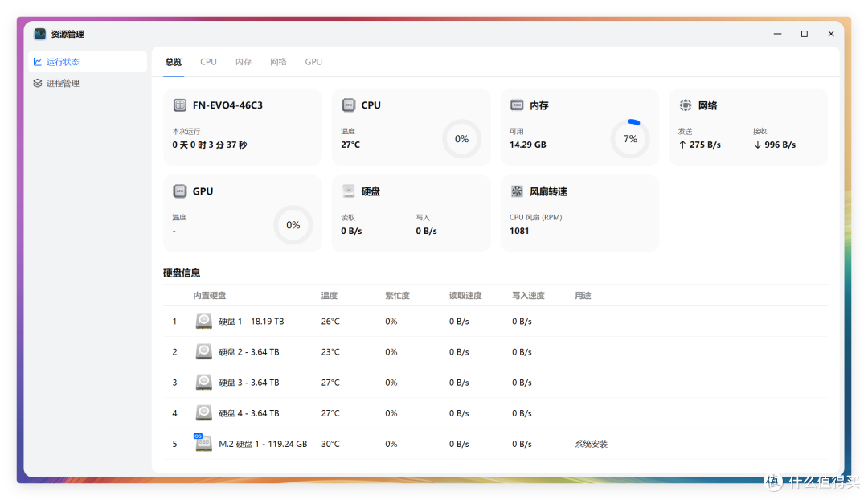Click the 硬盘 4 drive icon
The image size is (868, 500).
(203, 413)
